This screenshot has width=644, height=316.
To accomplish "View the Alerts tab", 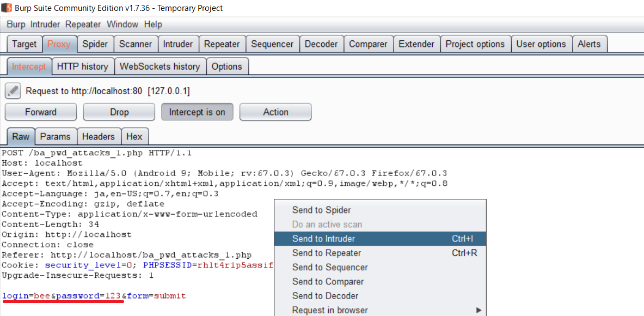I will pos(590,44).
